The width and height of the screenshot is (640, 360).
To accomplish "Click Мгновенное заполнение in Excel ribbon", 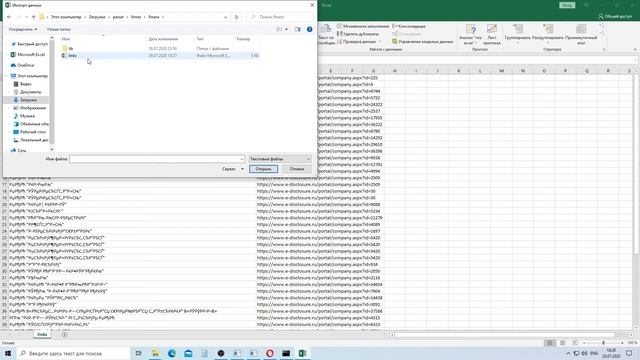I will [362, 26].
